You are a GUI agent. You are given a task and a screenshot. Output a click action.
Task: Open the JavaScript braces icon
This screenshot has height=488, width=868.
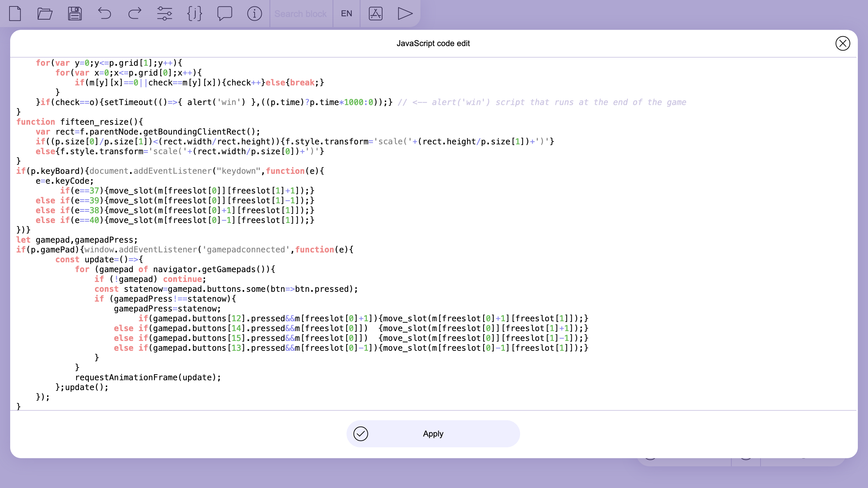(x=195, y=14)
